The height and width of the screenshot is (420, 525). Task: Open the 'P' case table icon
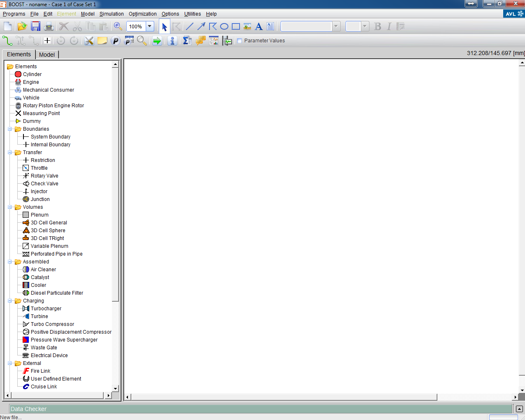129,41
